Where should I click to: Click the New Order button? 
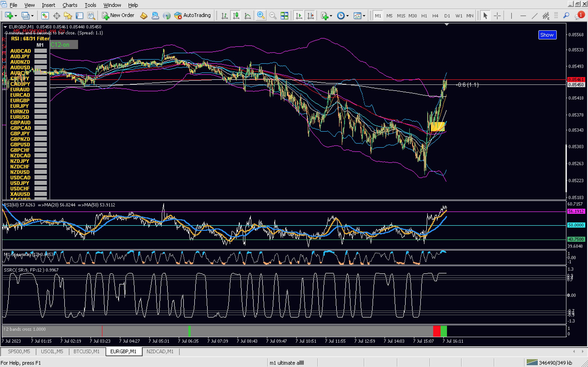tap(118, 15)
